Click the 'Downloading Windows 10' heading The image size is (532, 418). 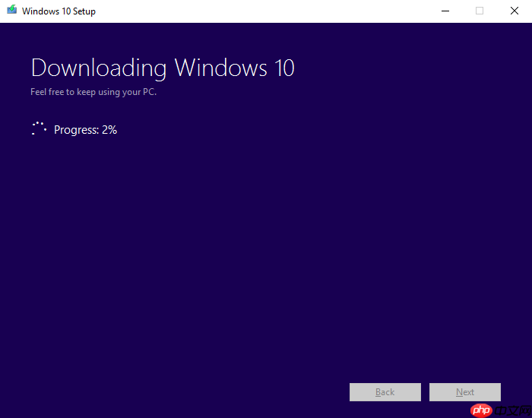[163, 68]
